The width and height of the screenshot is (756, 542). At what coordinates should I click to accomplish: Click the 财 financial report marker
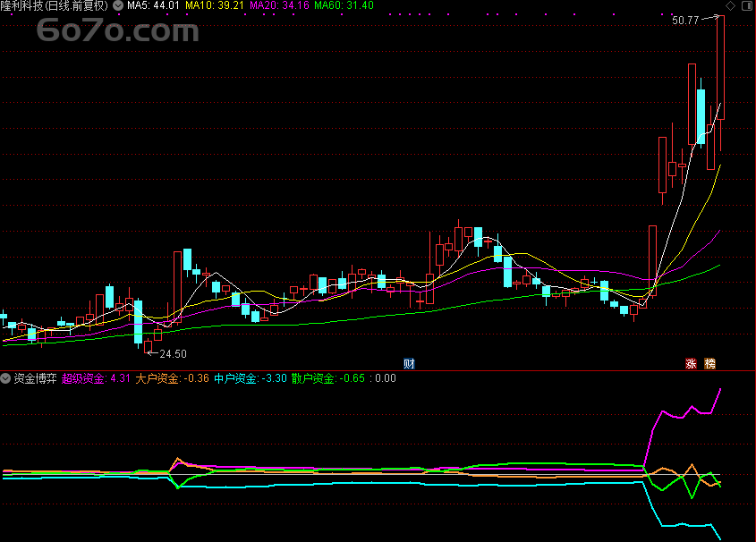click(x=409, y=364)
